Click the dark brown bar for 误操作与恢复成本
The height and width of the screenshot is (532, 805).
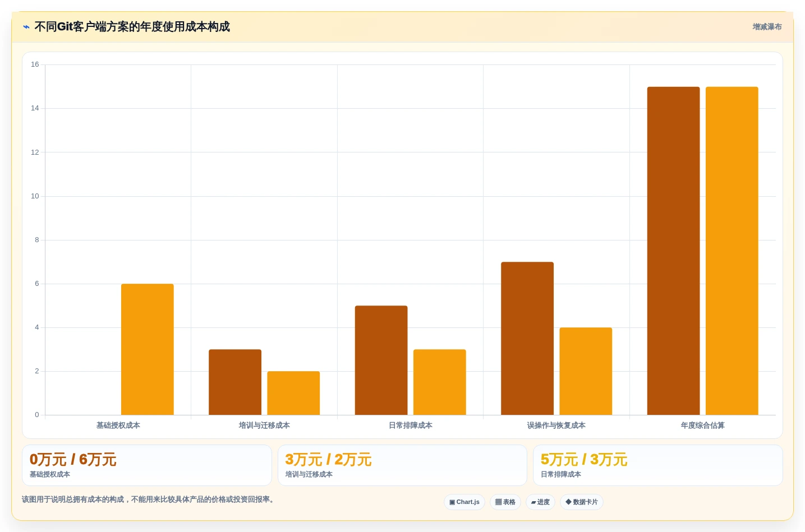[x=527, y=339]
